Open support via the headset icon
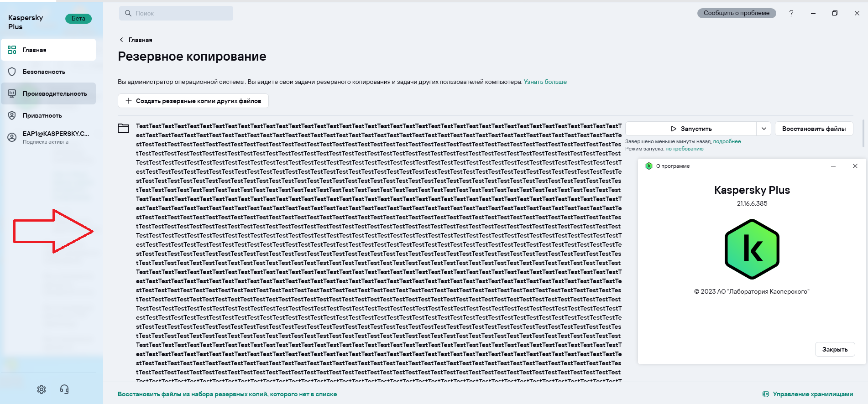Viewport: 868px width, 404px height. [64, 389]
